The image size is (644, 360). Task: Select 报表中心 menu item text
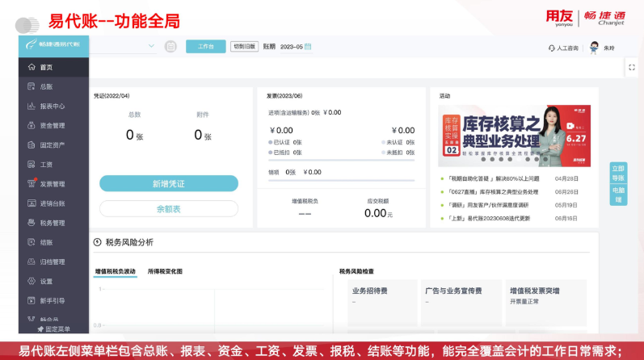click(x=53, y=106)
